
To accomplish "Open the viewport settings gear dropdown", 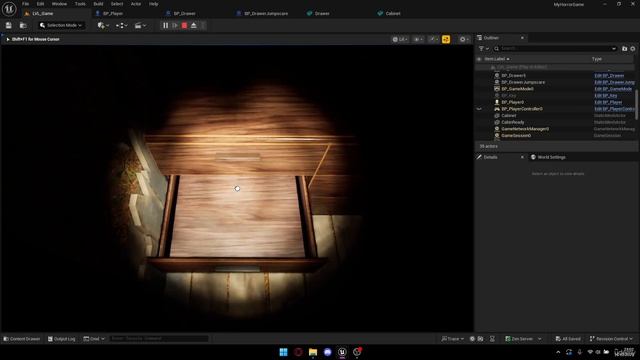I will coord(464,39).
